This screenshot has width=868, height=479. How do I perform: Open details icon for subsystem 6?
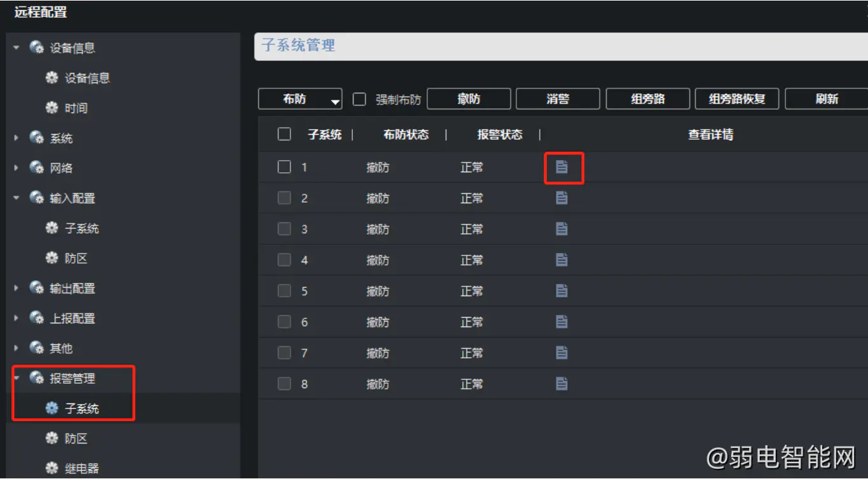561,322
